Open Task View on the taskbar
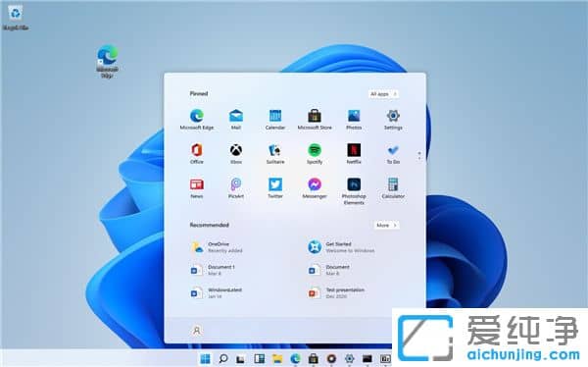This screenshot has height=367, width=588. (x=241, y=359)
